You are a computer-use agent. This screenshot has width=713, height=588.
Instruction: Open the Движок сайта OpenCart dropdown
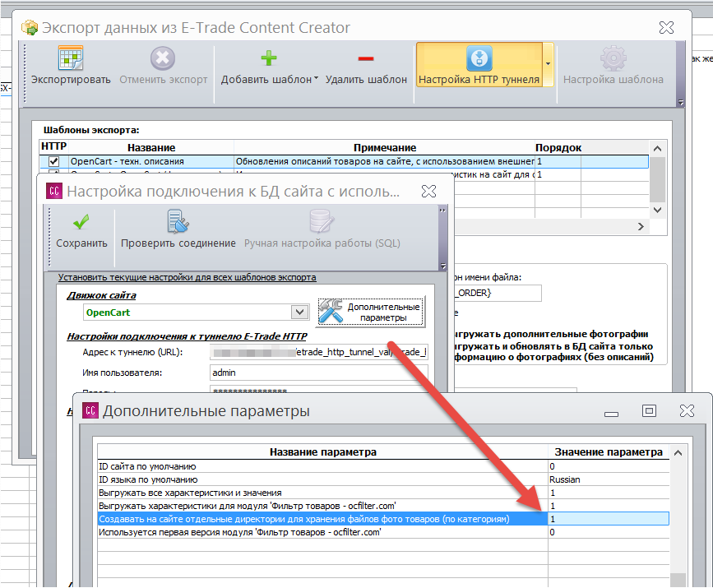click(x=299, y=312)
